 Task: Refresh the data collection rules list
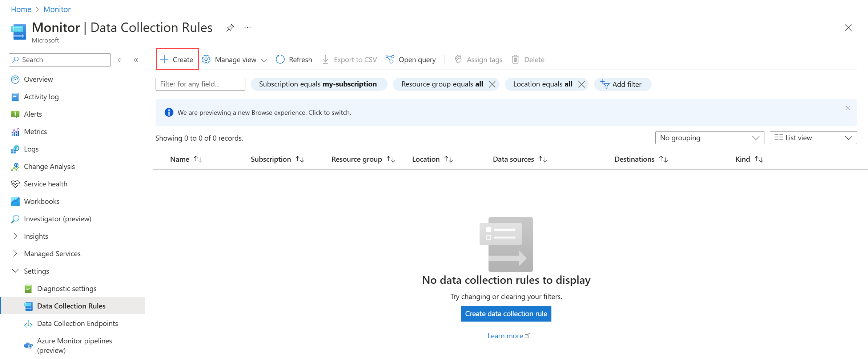point(294,60)
